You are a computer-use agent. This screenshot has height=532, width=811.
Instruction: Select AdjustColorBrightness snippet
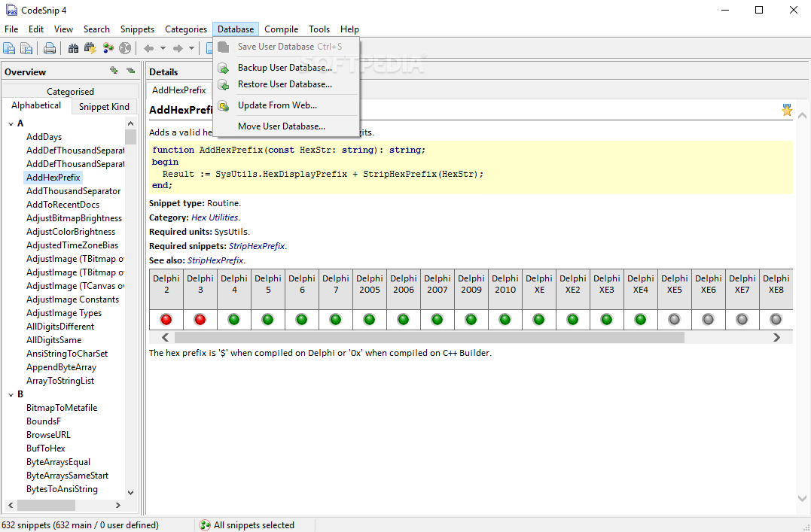click(71, 232)
